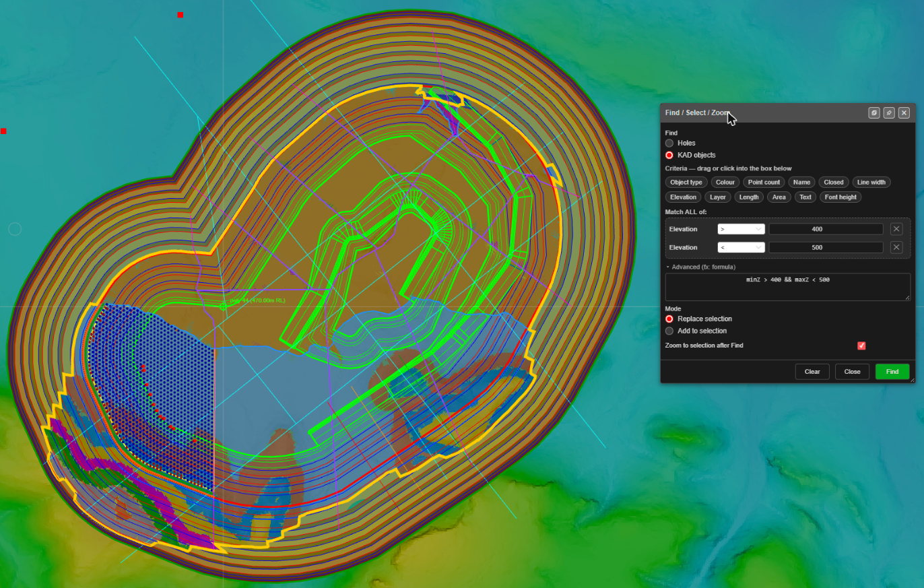Viewport: 924px width, 588px height.
Task: Click into the advanced formula text box
Action: [x=787, y=287]
